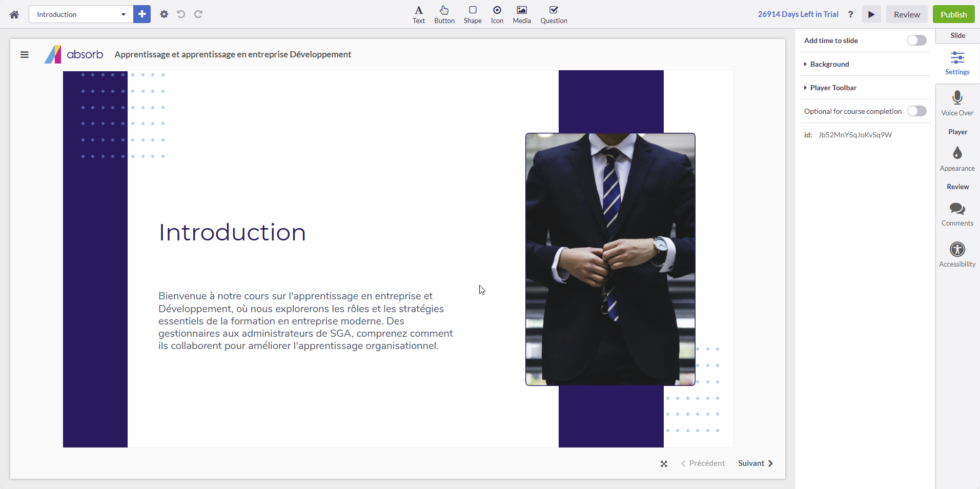Screen dimensions: 980x489
Task: Expand the Background section
Action: coord(865,64)
